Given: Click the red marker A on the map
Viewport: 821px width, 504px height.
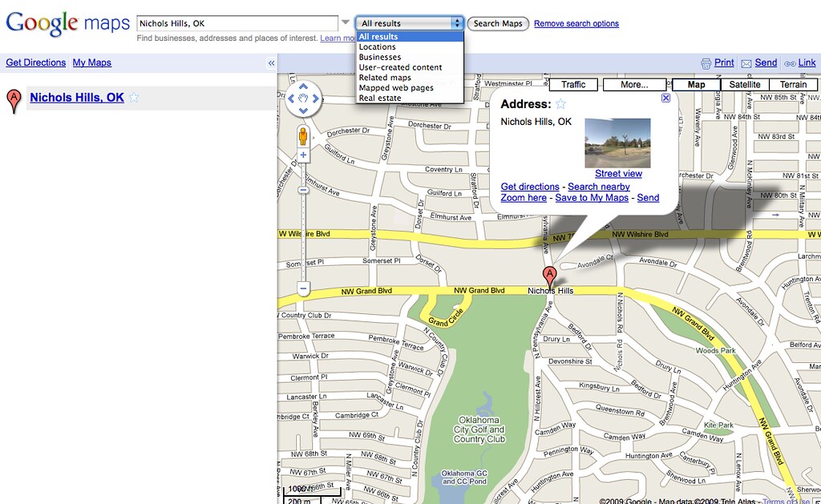Looking at the screenshot, I should (x=550, y=275).
